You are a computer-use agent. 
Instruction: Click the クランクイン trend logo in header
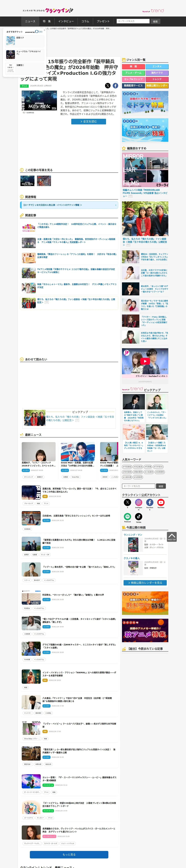tap(153, 11)
